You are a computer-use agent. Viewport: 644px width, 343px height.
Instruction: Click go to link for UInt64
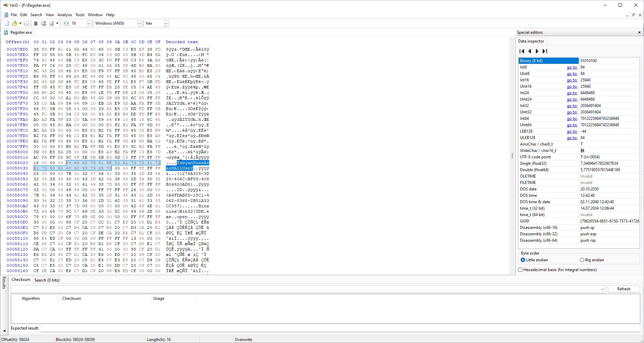click(x=572, y=125)
